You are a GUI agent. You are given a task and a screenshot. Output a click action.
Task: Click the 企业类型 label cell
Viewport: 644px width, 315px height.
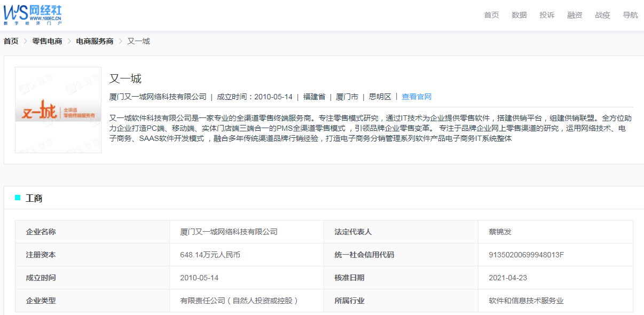pyautogui.click(x=92, y=301)
